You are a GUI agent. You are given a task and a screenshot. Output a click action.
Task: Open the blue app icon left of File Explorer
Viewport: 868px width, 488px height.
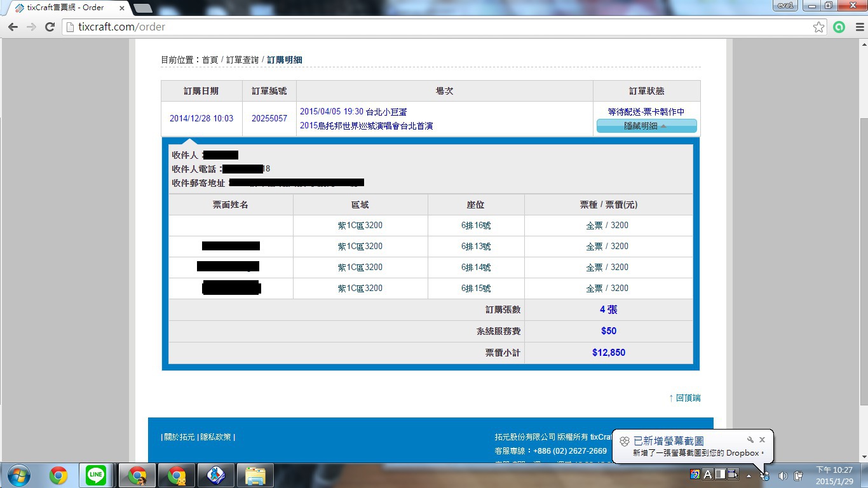[216, 475]
